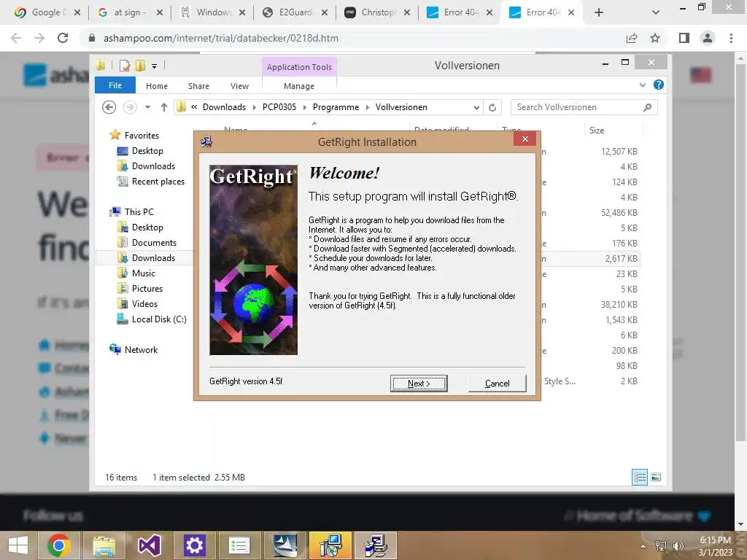Click the Properties quick access icon
This screenshot has height=560, width=747.
click(125, 66)
